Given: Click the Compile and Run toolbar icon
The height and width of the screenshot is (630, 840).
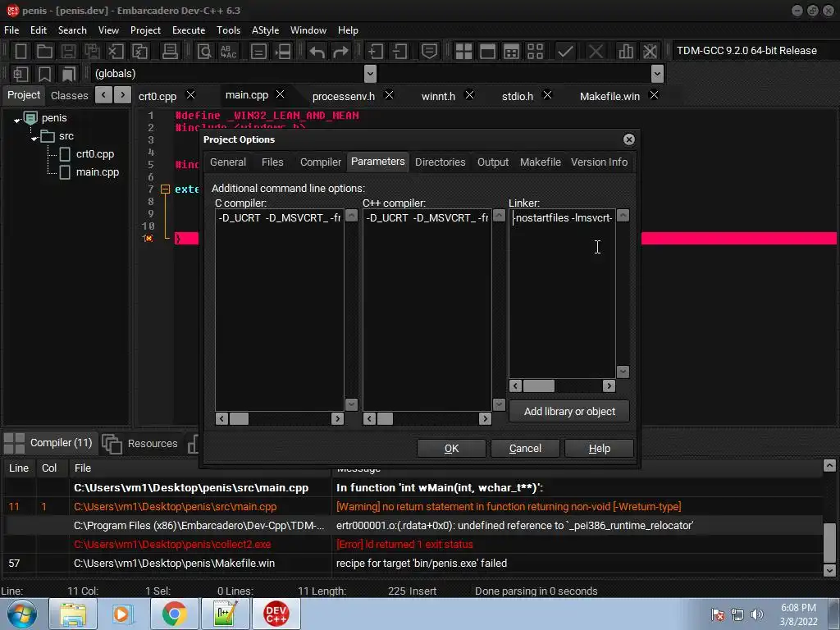Looking at the screenshot, I should point(512,52).
